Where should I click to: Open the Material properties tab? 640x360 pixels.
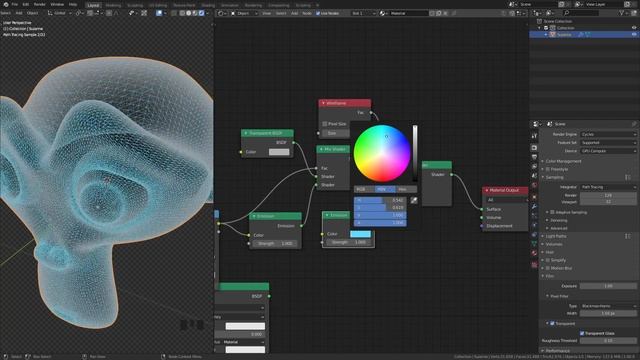tap(534, 253)
